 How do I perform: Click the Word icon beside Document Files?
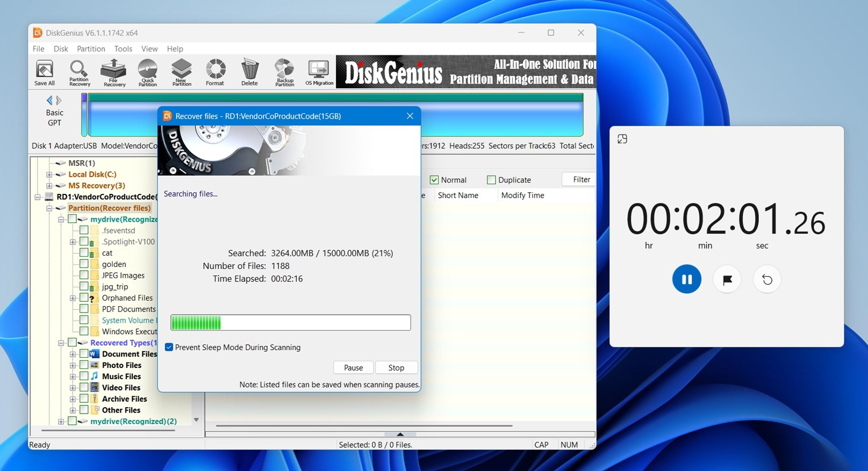95,354
